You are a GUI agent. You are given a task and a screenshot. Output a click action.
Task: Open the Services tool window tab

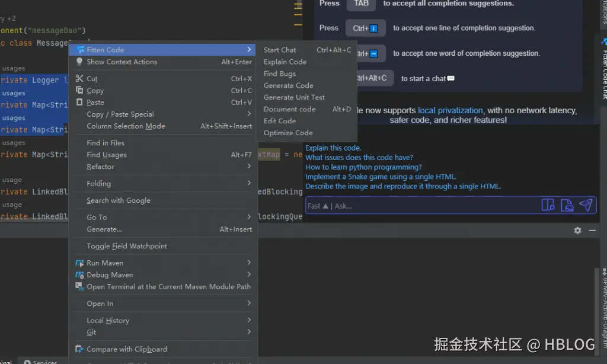pos(40,362)
